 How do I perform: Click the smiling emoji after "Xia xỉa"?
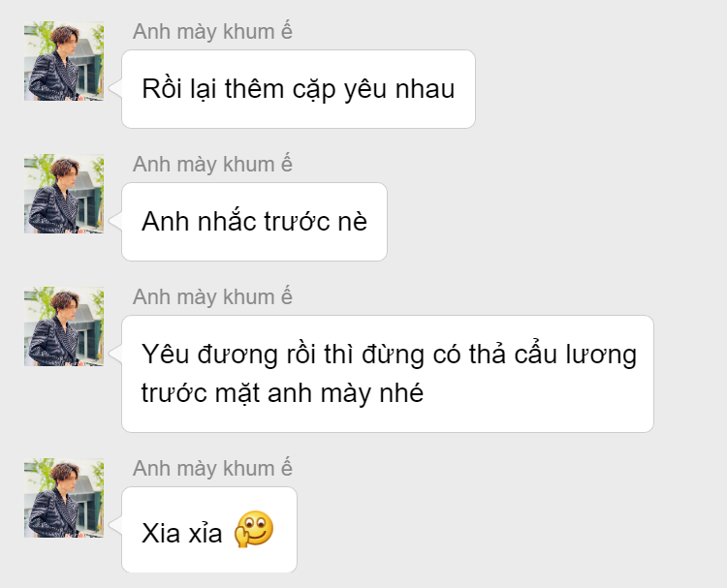[x=254, y=529]
